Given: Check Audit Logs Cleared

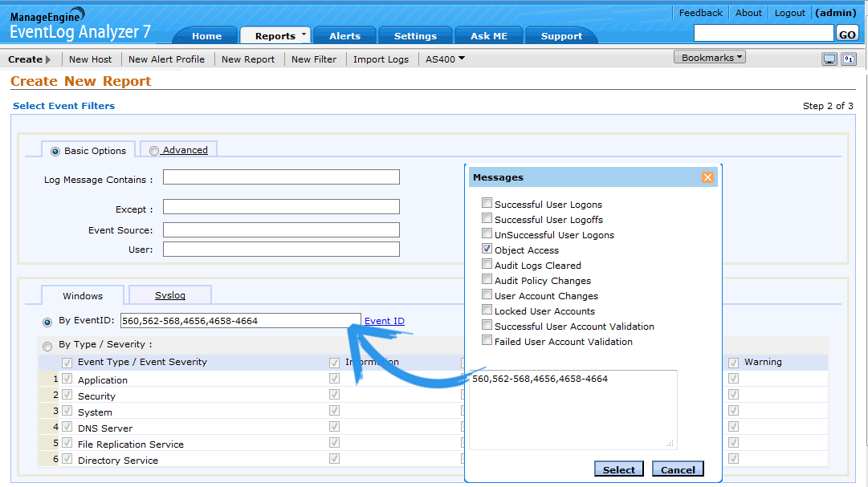Looking at the screenshot, I should click(487, 264).
